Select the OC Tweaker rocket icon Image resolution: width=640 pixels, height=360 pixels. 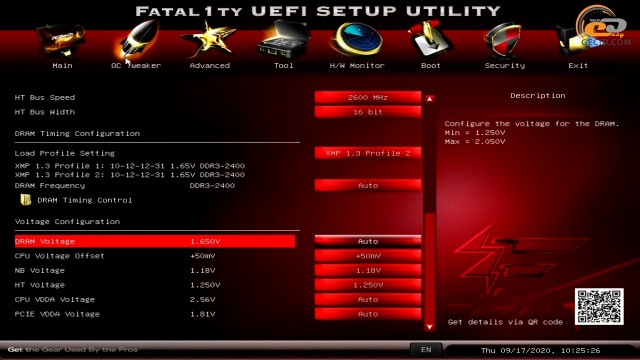[138, 40]
